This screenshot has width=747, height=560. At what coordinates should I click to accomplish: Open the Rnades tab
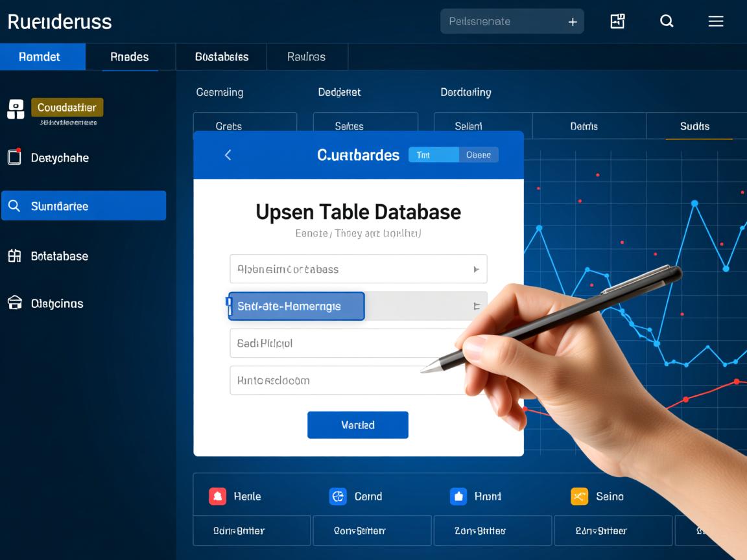(x=130, y=57)
